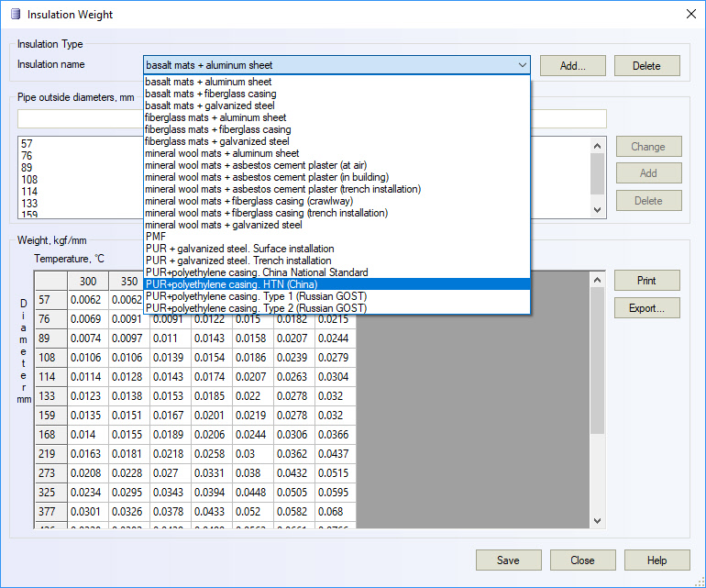Image resolution: width=706 pixels, height=588 pixels.
Task: Close the Insulation Weight window
Action: pyautogui.click(x=691, y=14)
